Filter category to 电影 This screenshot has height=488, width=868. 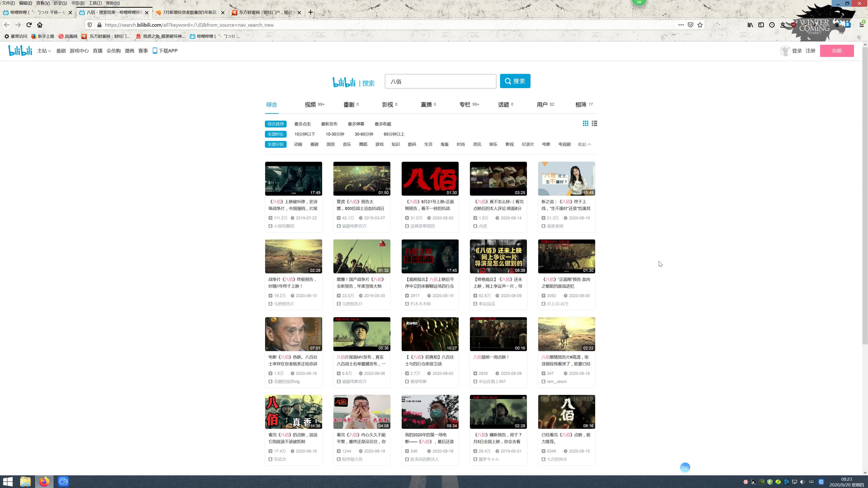point(546,144)
